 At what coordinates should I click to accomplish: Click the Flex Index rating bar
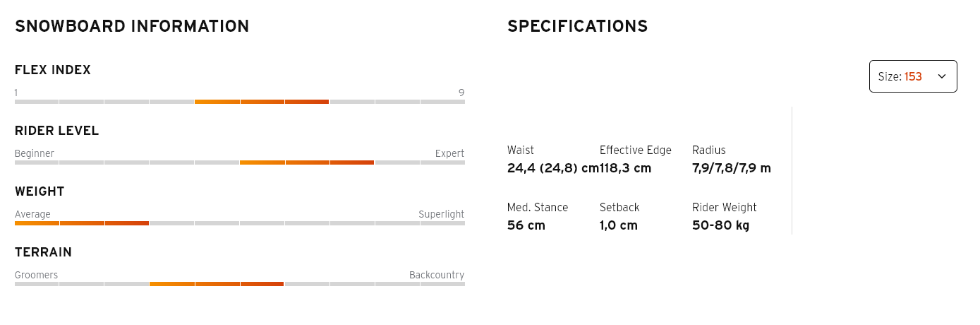(239, 102)
